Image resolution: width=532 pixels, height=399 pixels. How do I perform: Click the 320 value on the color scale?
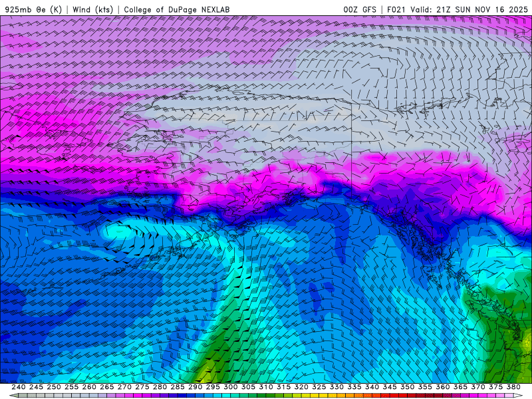click(301, 387)
